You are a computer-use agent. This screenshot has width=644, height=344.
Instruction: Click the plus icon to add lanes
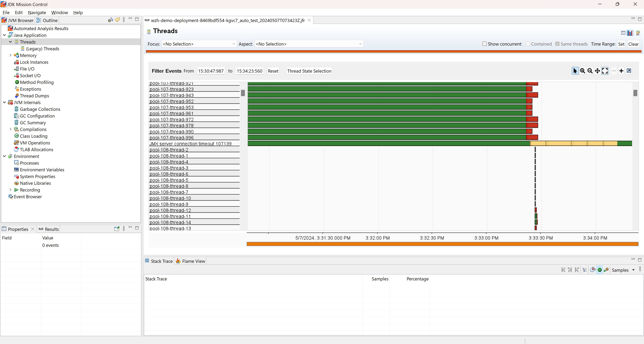(x=621, y=71)
